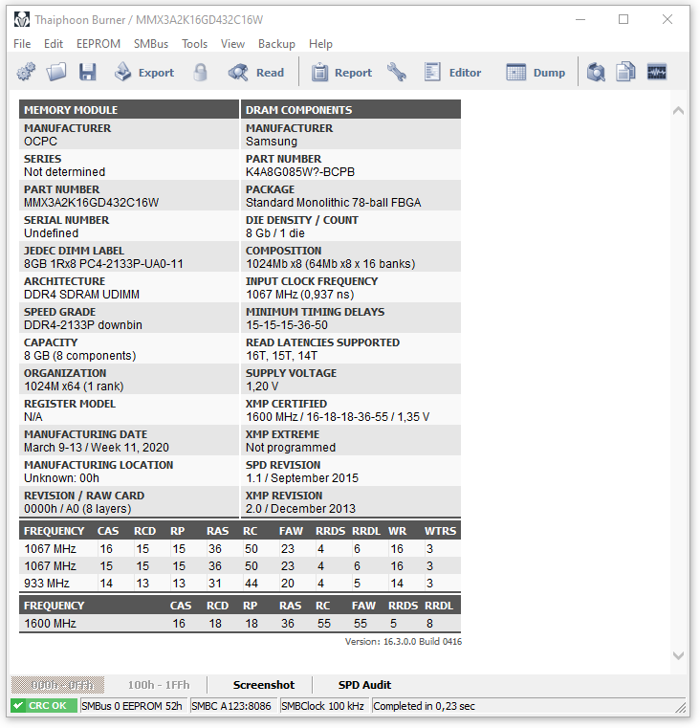Switch to the 000h - 0FFh tab
The image size is (700, 728).
point(58,685)
